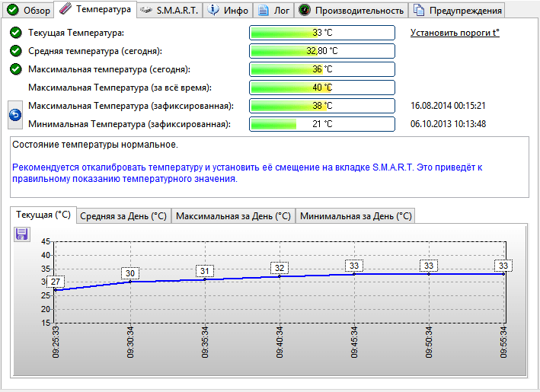Click the Установить пороги t° link
This screenshot has height=392, width=540.
click(x=455, y=33)
